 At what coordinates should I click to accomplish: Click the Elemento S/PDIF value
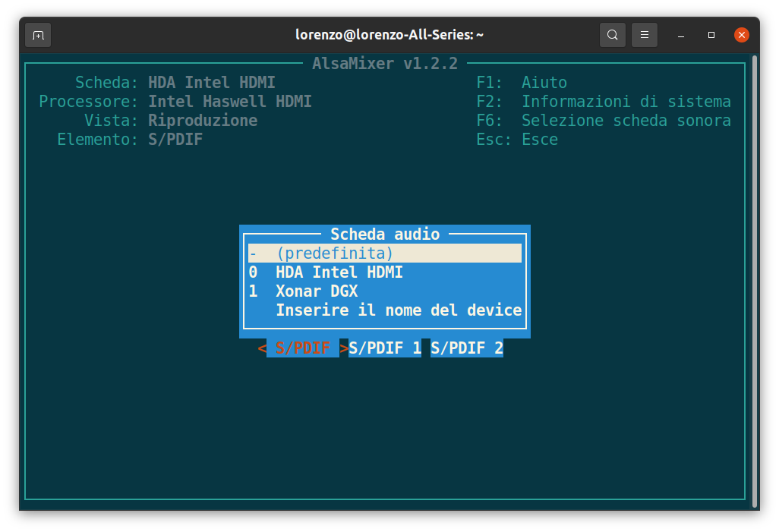point(175,140)
